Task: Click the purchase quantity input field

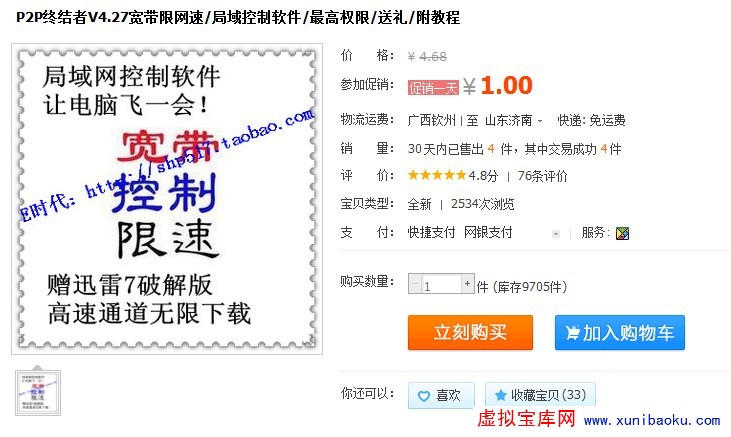Action: (441, 284)
